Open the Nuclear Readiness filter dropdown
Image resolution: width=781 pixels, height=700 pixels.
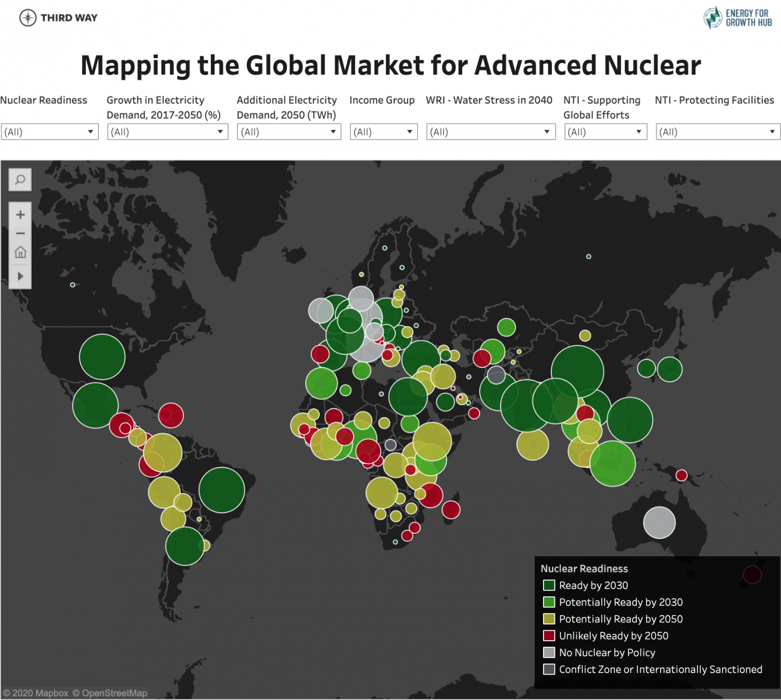tap(50, 131)
